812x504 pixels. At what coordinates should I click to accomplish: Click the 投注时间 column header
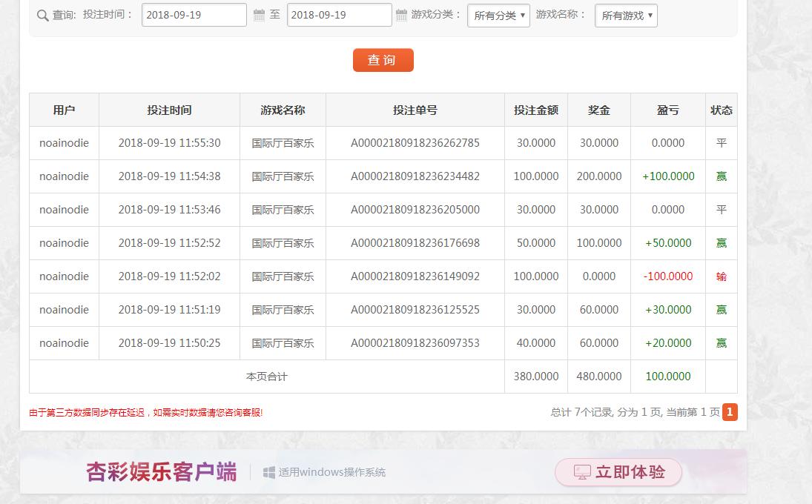coord(169,110)
